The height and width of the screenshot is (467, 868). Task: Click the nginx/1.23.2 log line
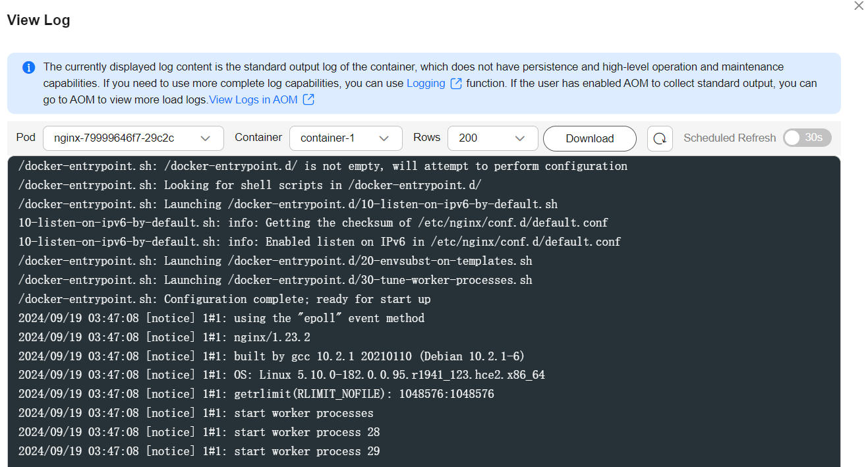[x=164, y=337]
